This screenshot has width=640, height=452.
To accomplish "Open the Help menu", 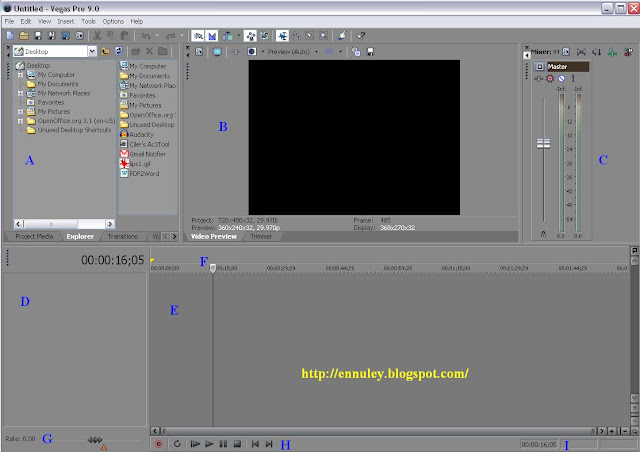I will pos(137,21).
